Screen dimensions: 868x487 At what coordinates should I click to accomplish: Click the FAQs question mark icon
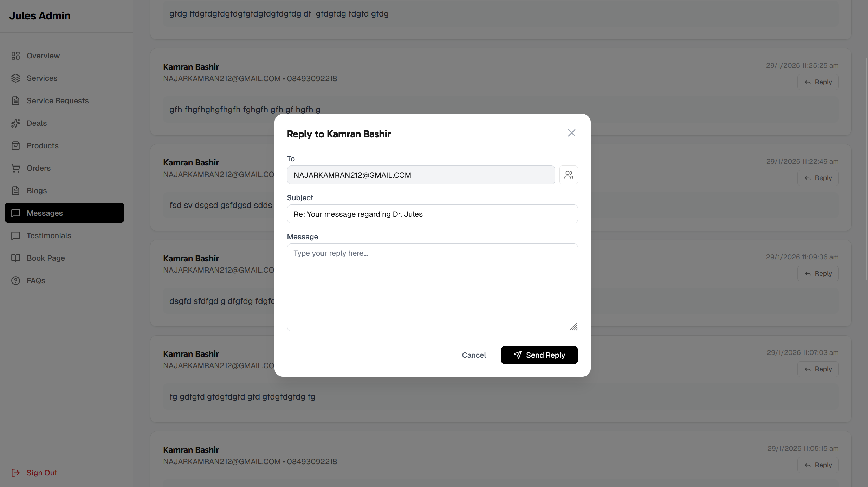[15, 280]
